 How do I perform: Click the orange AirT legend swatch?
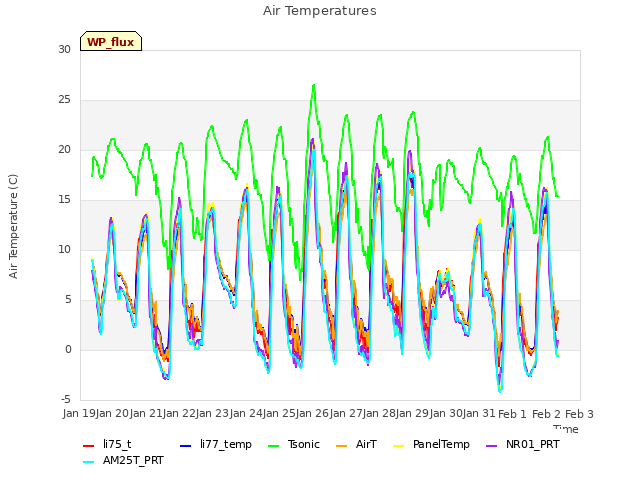(341, 446)
